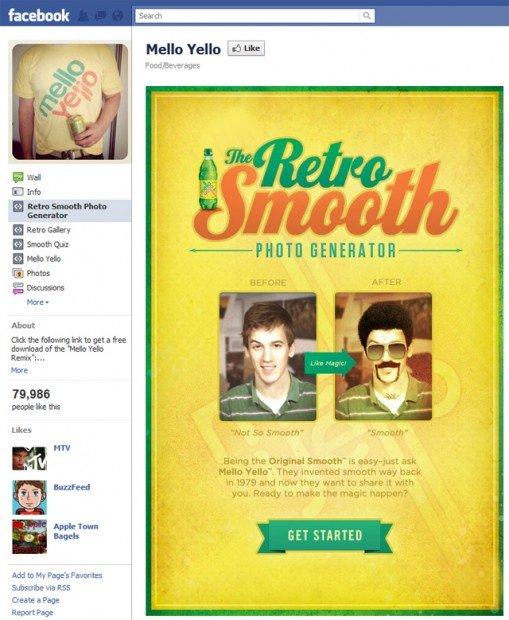Click the search magnifier icon
The image size is (509, 620).
click(367, 16)
